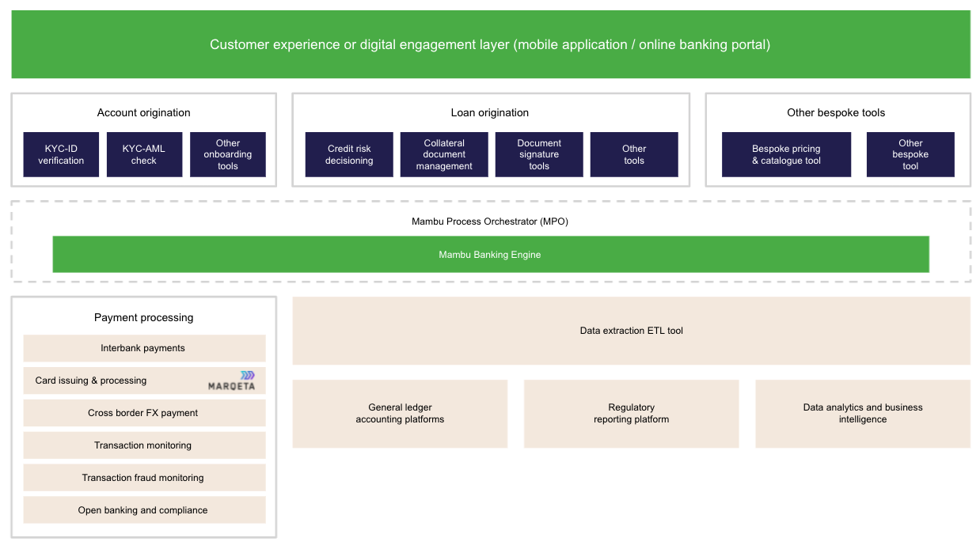980x549 pixels.
Task: Select Cross border FX payment row
Action: tap(144, 413)
